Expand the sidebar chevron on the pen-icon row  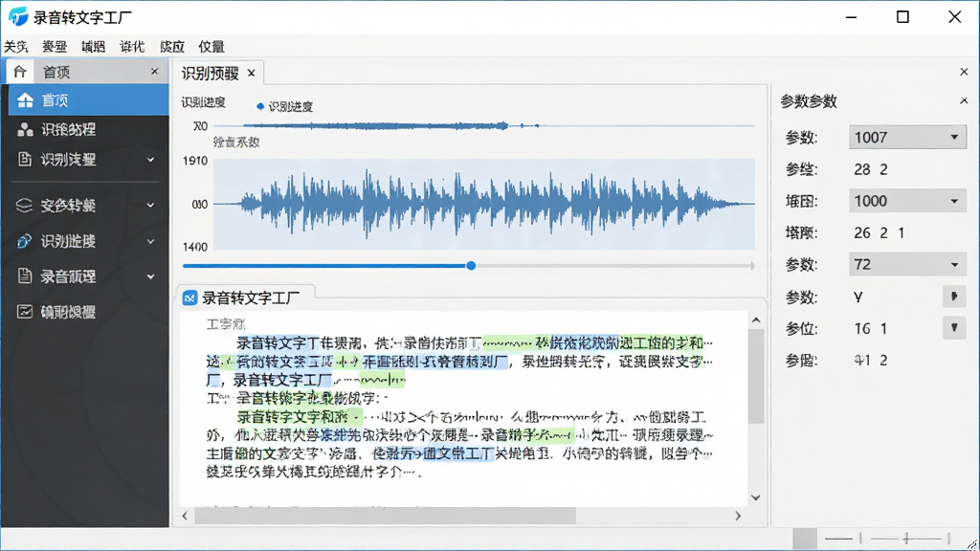pyautogui.click(x=150, y=241)
